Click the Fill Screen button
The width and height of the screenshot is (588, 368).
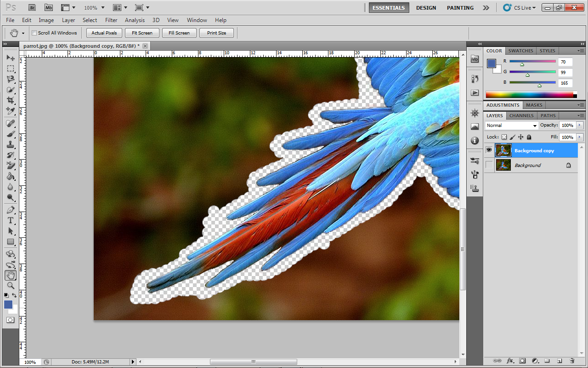(179, 33)
